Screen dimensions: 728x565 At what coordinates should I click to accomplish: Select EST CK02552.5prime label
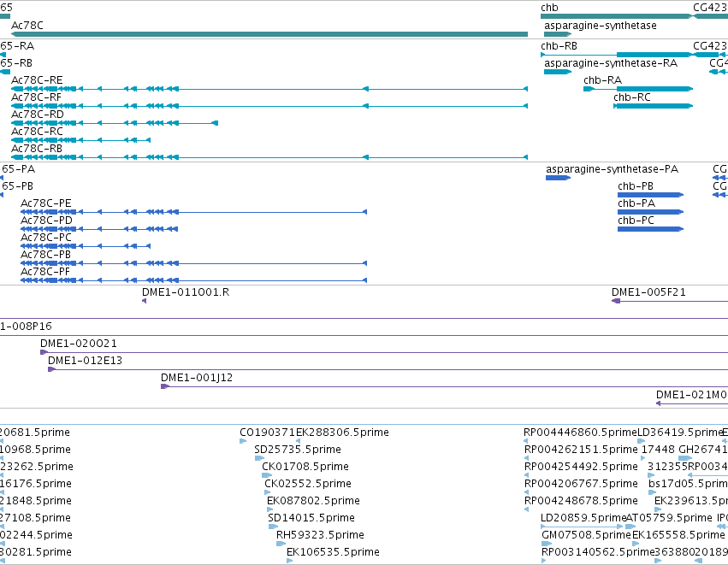click(308, 485)
